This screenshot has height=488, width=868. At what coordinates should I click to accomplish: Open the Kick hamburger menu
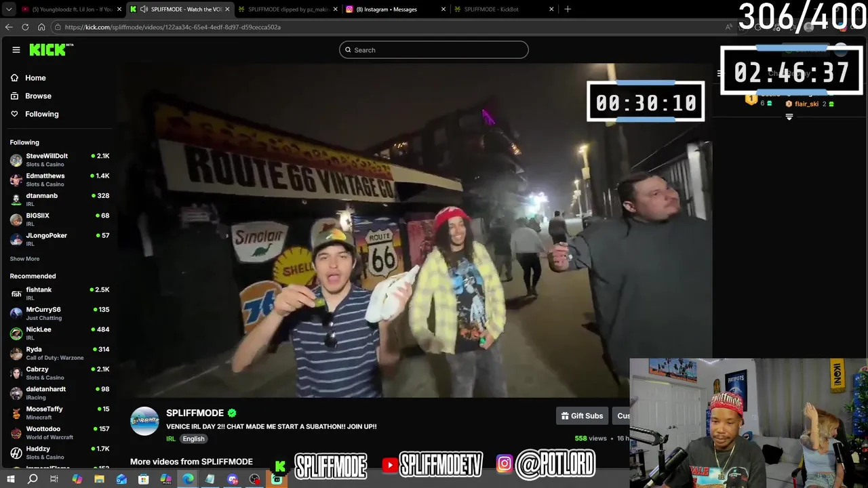tap(16, 49)
